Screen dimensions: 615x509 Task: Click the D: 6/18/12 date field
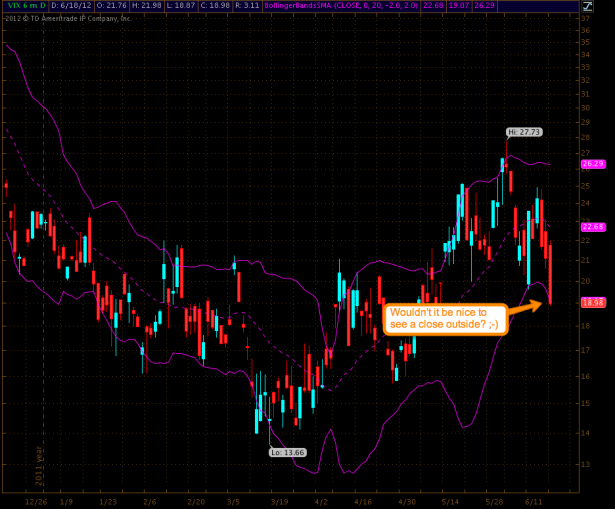[71, 6]
